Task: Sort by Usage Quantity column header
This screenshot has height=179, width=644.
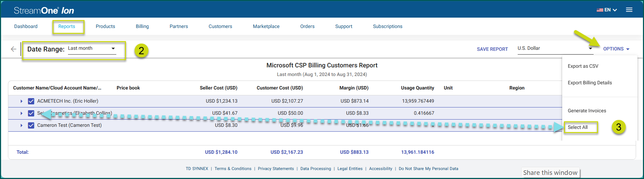Action: (417, 88)
